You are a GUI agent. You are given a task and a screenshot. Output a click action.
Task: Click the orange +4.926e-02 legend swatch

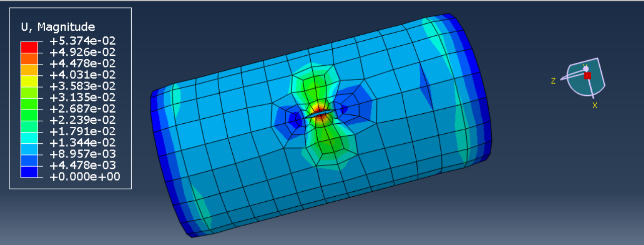pos(29,58)
